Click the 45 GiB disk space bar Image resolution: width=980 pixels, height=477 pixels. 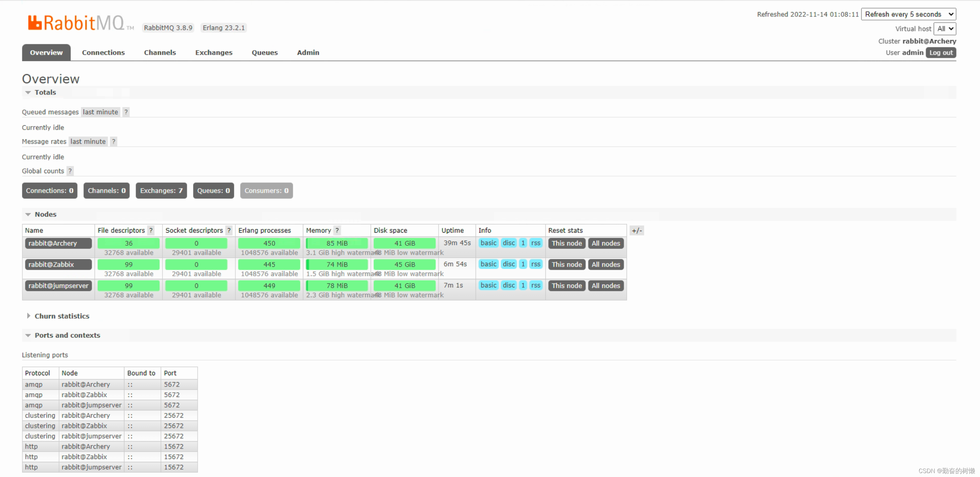click(x=404, y=264)
